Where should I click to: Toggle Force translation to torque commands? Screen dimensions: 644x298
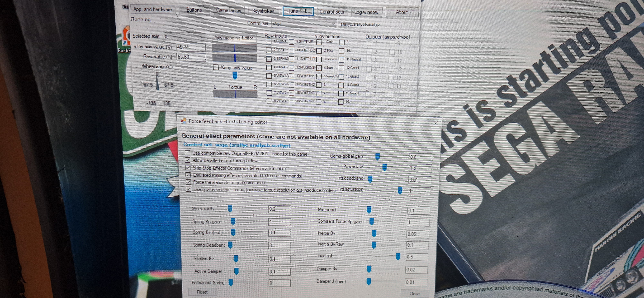pos(188,182)
